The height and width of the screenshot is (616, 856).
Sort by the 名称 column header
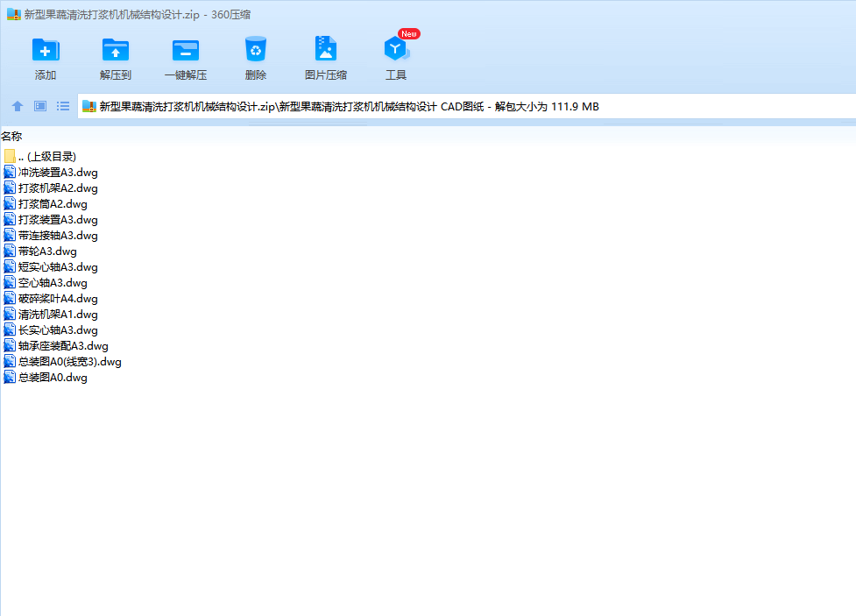coord(11,136)
